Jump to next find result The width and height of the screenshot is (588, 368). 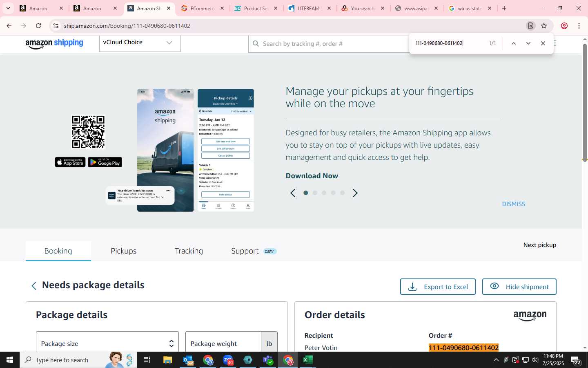click(528, 43)
